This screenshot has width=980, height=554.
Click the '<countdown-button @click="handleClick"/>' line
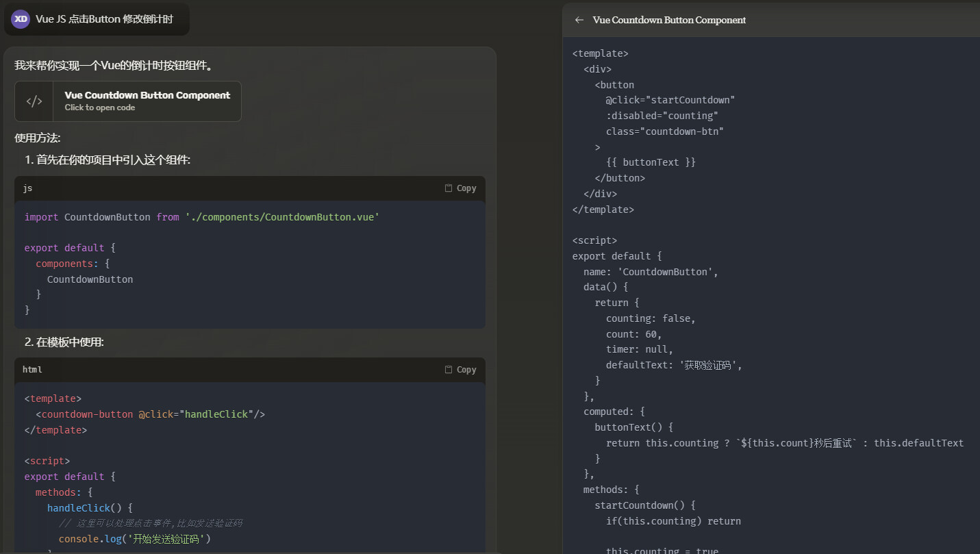click(151, 414)
